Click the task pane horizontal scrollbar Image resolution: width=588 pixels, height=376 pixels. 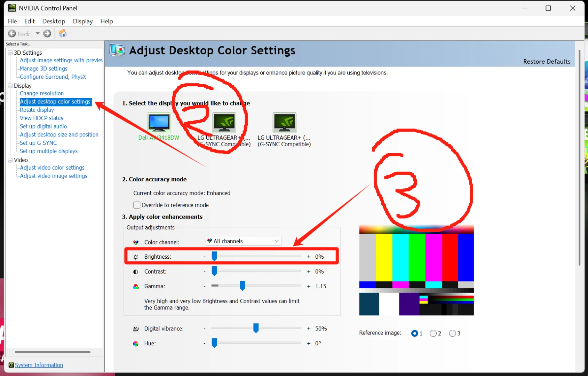click(53, 352)
